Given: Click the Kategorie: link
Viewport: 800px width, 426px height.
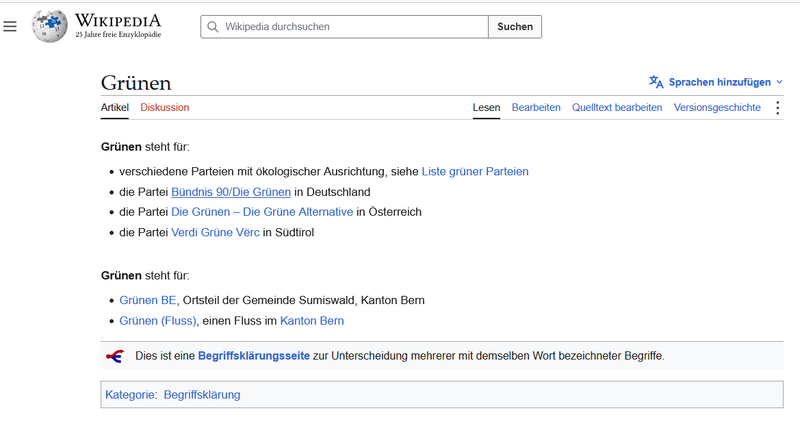Looking at the screenshot, I should point(131,395).
